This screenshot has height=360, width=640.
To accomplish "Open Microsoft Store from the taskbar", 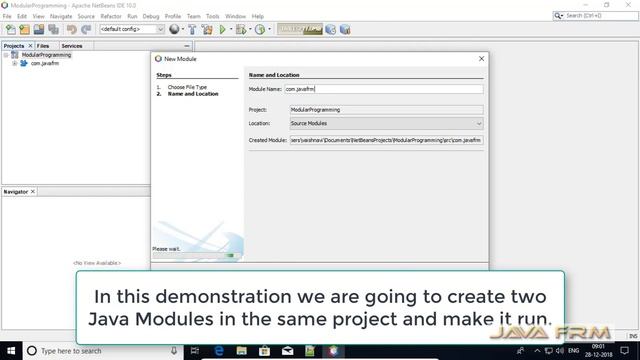I will [264, 351].
